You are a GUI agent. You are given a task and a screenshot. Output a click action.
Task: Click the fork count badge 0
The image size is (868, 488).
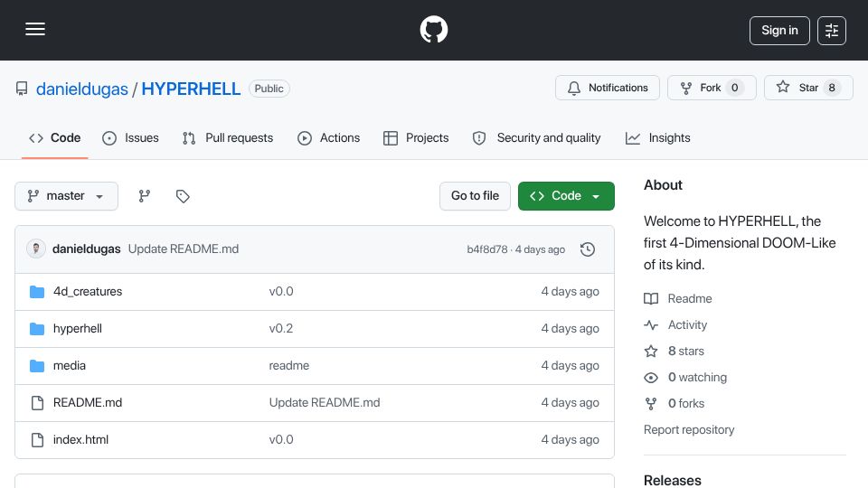point(734,88)
